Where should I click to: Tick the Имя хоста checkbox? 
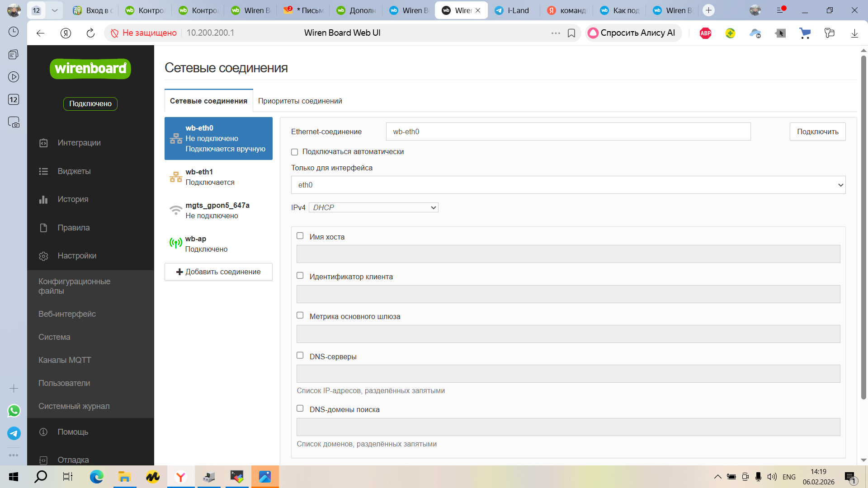point(300,236)
